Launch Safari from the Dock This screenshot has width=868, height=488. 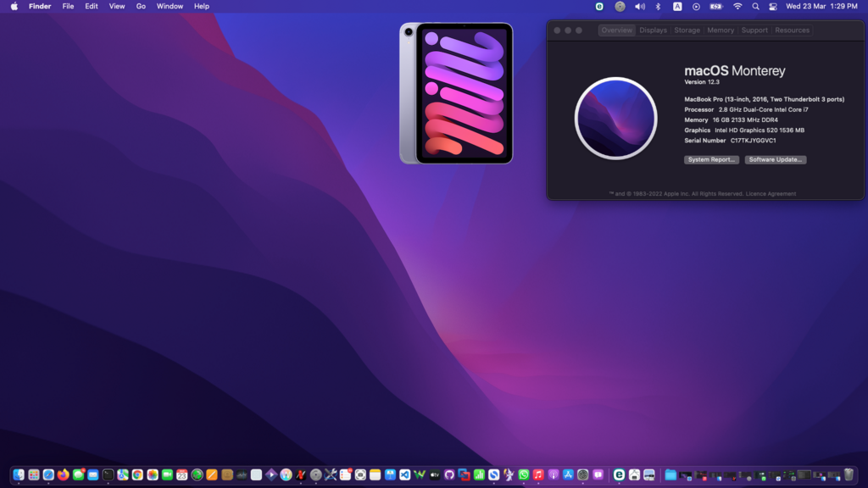point(48,474)
